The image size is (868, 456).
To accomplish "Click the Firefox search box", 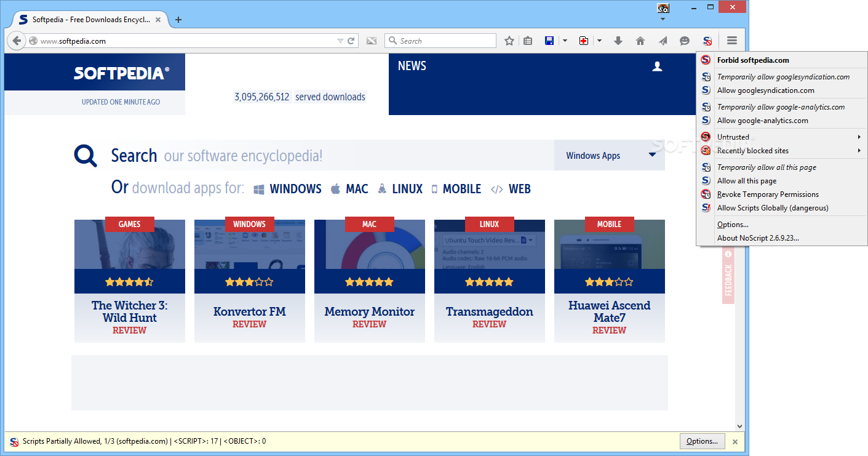I will pyautogui.click(x=440, y=41).
